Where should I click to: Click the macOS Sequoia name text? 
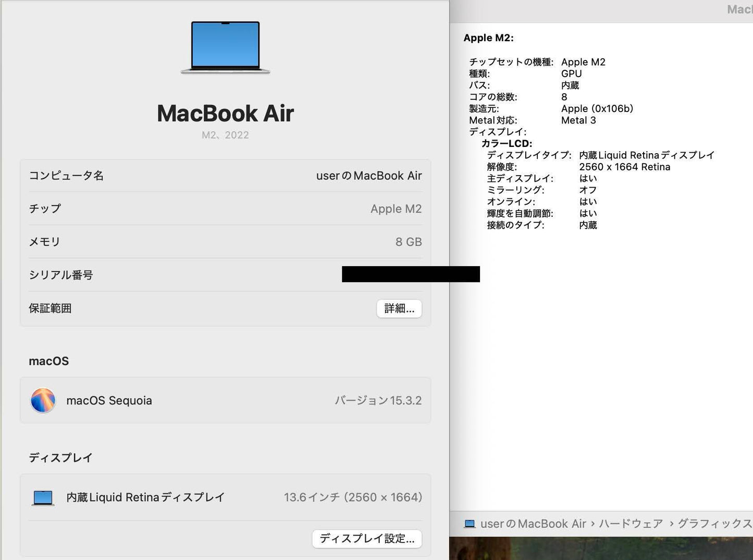109,401
